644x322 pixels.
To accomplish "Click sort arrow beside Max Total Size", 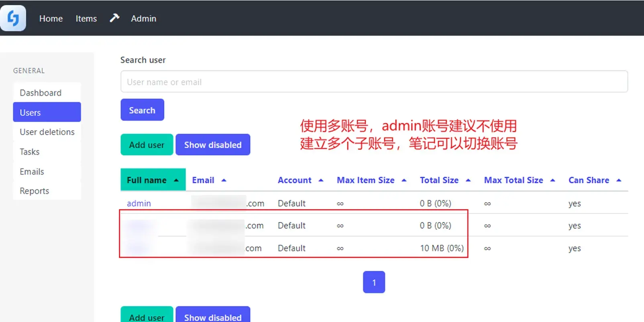I will (553, 180).
